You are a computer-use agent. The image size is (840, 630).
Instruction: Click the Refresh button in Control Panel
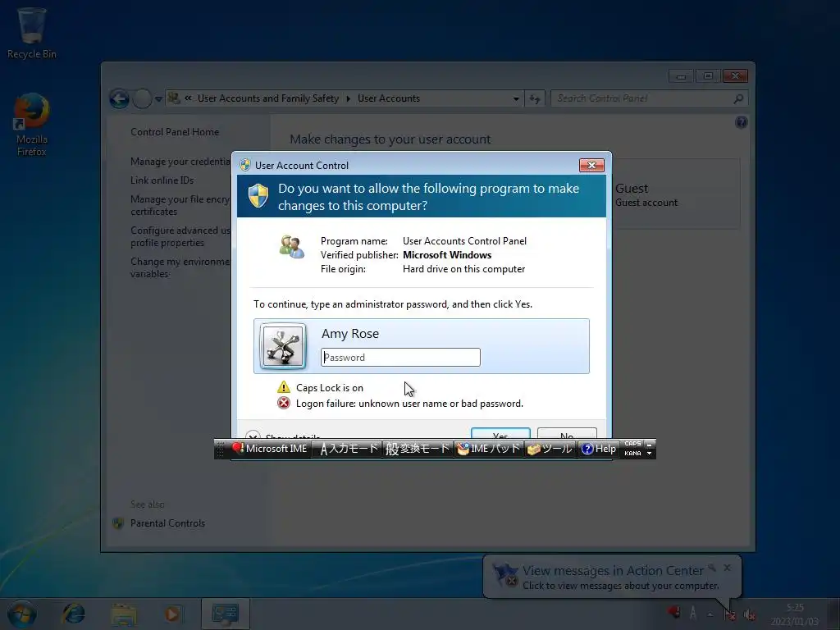click(x=535, y=98)
